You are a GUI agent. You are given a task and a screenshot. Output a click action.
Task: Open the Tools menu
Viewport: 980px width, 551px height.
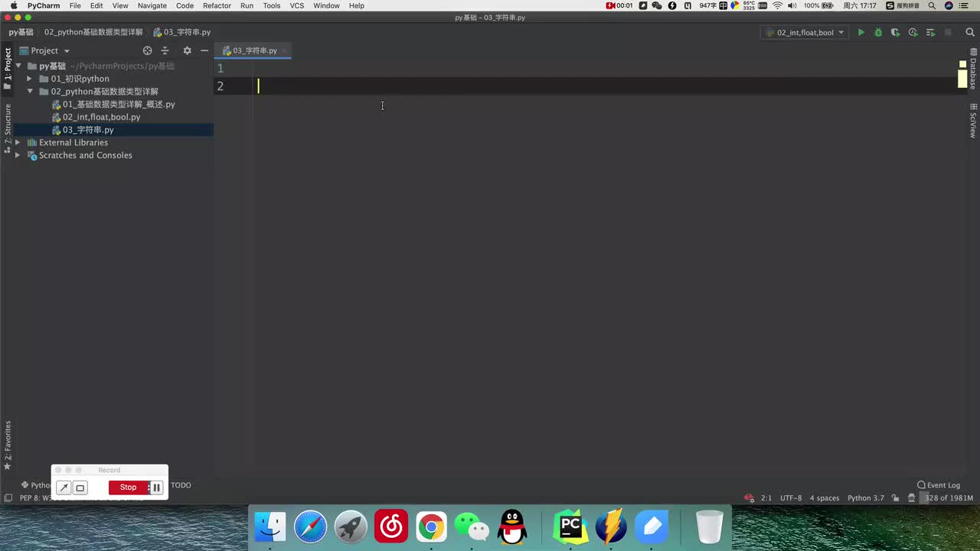[x=272, y=5]
